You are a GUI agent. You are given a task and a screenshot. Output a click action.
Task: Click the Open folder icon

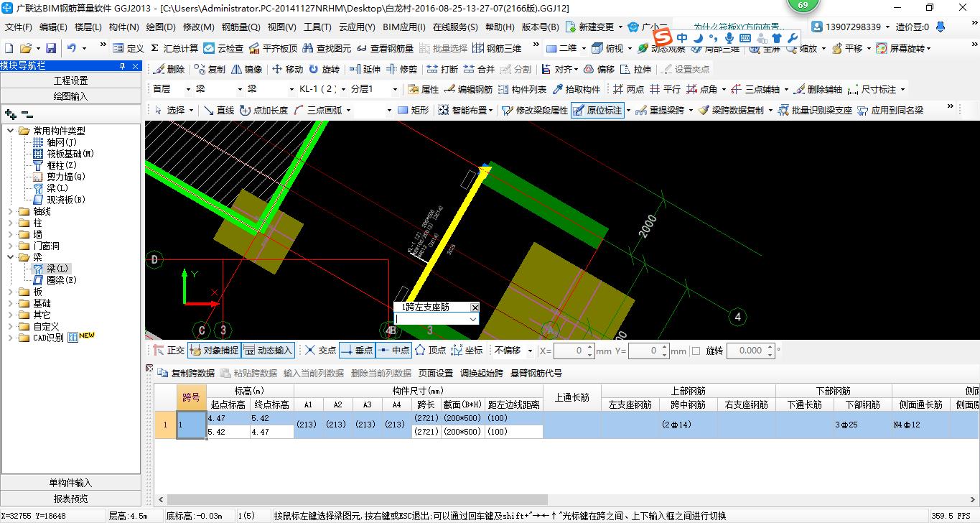(x=26, y=48)
